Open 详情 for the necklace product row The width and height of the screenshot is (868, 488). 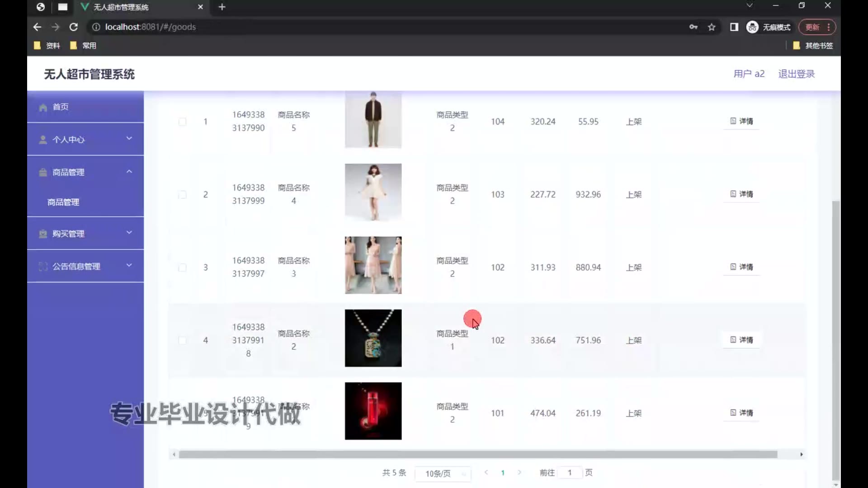tap(741, 340)
